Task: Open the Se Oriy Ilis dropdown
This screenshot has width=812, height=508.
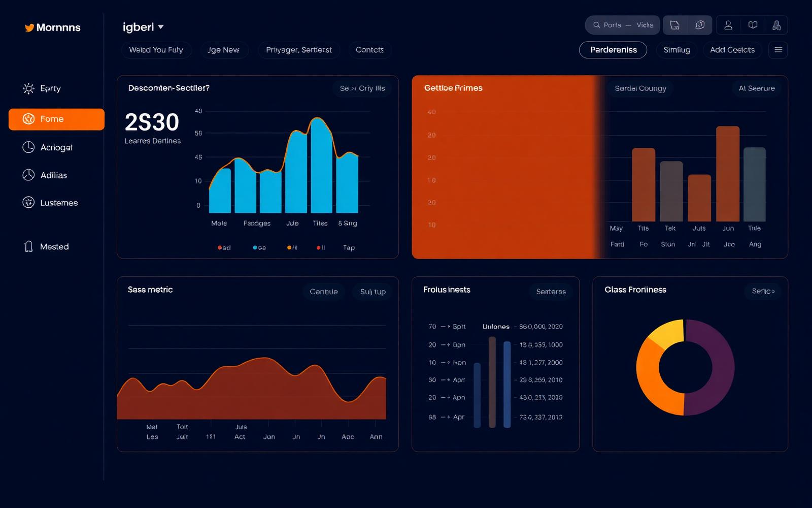Action: [362, 88]
